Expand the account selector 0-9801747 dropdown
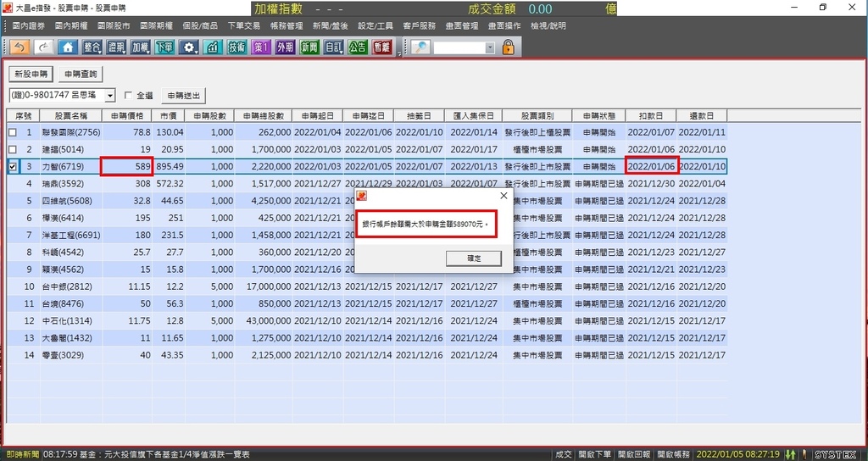Viewport: 868px width, 461px height. pyautogui.click(x=110, y=95)
